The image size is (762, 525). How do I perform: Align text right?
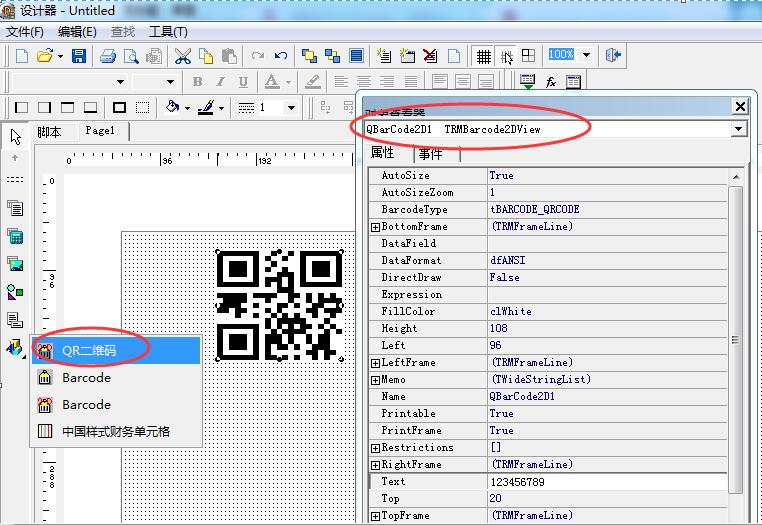pyautogui.click(x=387, y=82)
